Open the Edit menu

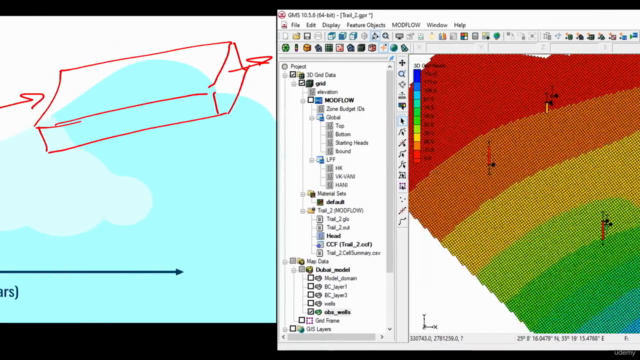311,25
